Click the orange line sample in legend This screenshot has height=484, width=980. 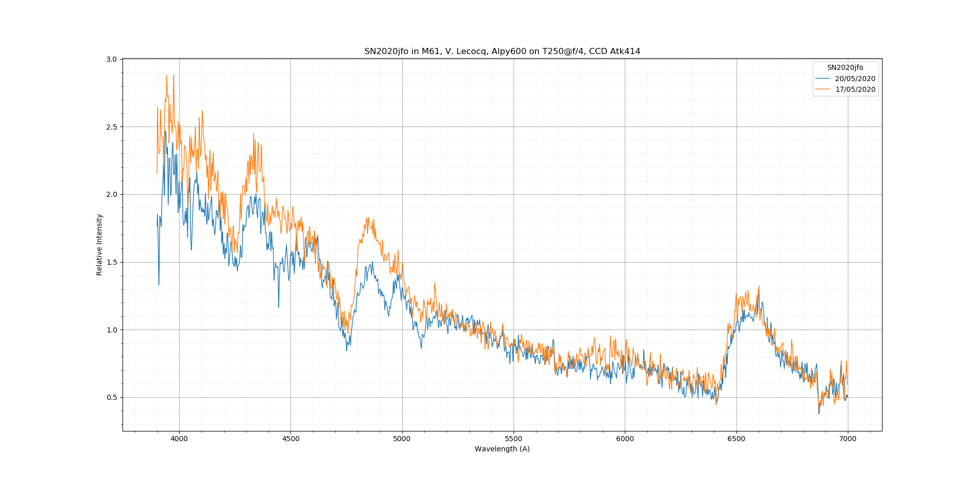822,89
